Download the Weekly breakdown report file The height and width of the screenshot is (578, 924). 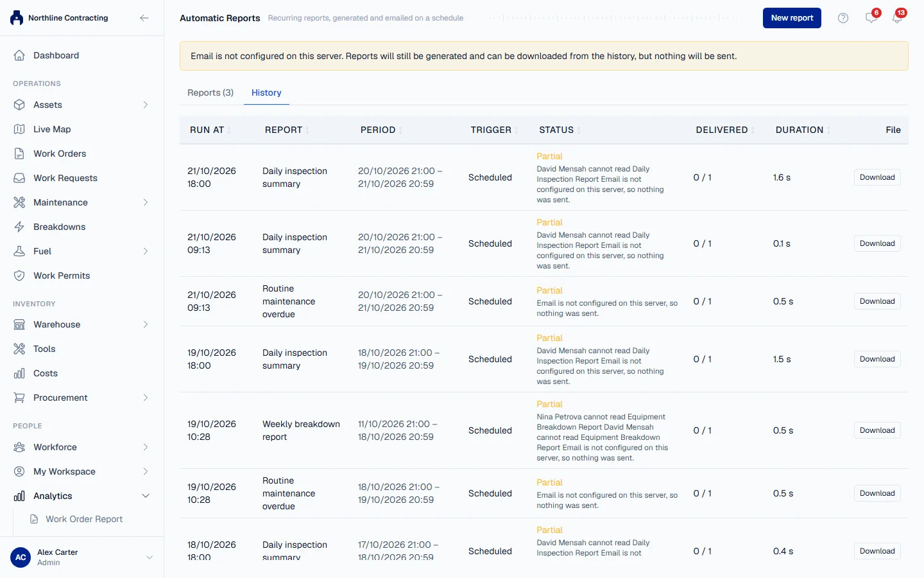click(x=877, y=430)
